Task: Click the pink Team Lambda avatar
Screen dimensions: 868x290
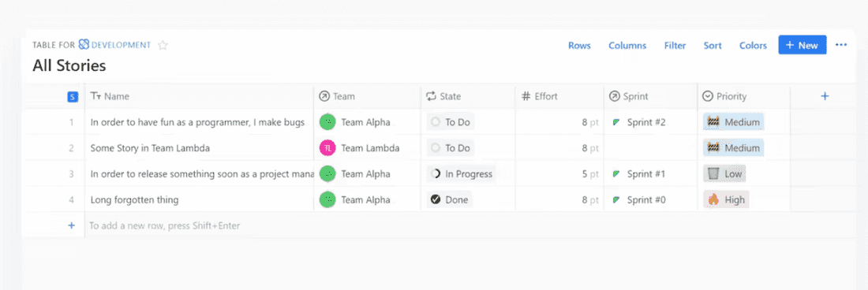Action: click(327, 148)
